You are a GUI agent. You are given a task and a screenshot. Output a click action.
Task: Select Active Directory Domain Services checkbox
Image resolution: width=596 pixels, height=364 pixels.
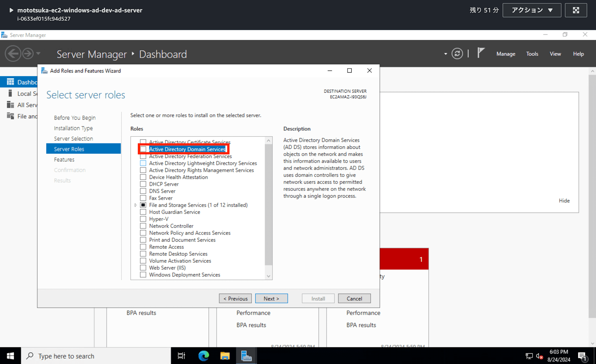click(143, 149)
